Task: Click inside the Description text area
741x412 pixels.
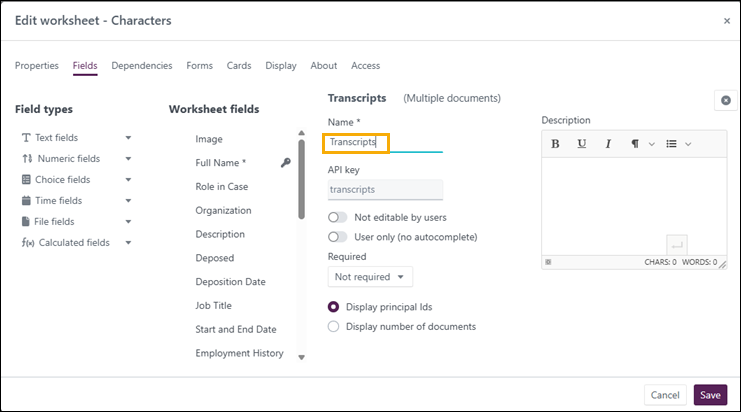Action: (634, 206)
